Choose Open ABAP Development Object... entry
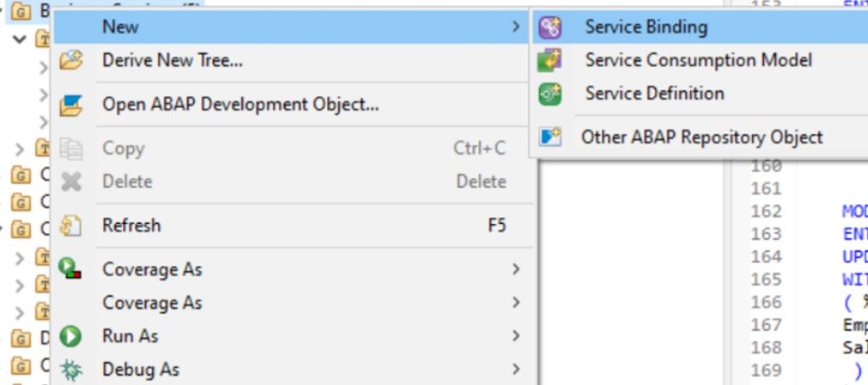The height and width of the screenshot is (385, 868). tap(241, 105)
